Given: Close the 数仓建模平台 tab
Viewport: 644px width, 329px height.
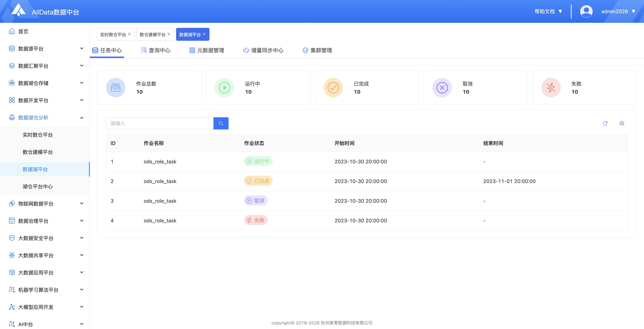Looking at the screenshot, I should click(x=169, y=34).
